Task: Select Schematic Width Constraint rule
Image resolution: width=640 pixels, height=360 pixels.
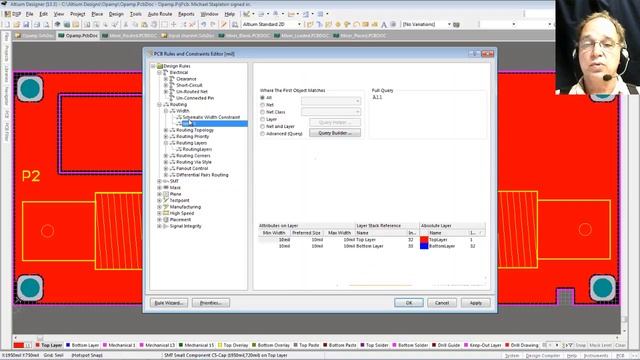Action: point(211,117)
